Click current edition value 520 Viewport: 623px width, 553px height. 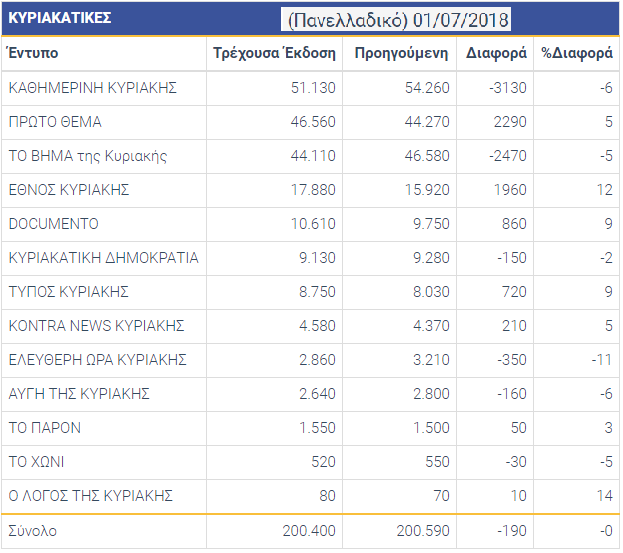point(323,462)
